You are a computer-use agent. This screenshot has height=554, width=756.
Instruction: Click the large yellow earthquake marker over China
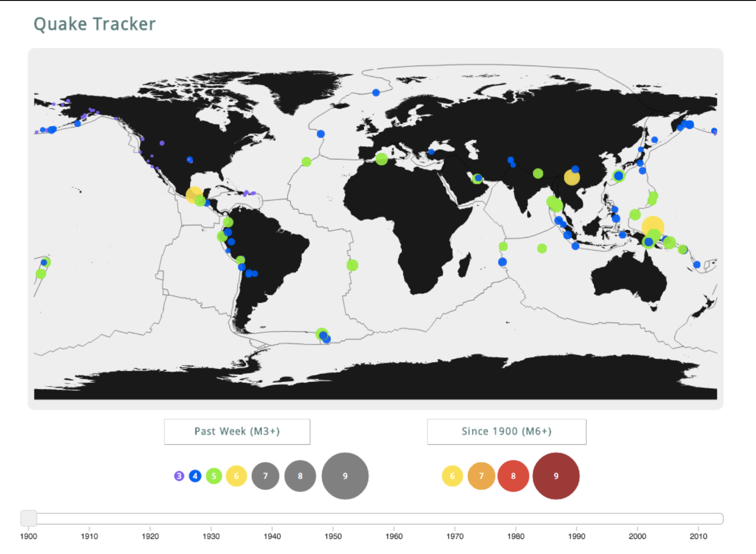click(572, 178)
